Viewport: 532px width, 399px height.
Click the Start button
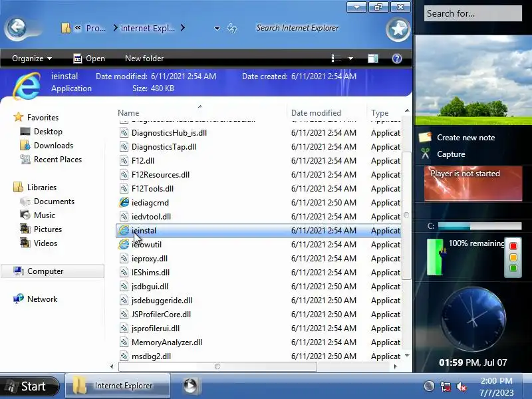30,386
